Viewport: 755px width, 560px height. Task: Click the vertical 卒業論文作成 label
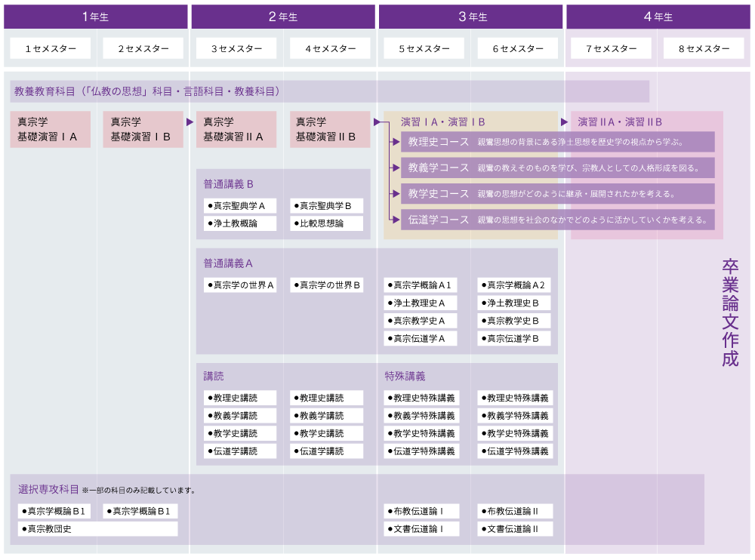[x=730, y=313]
